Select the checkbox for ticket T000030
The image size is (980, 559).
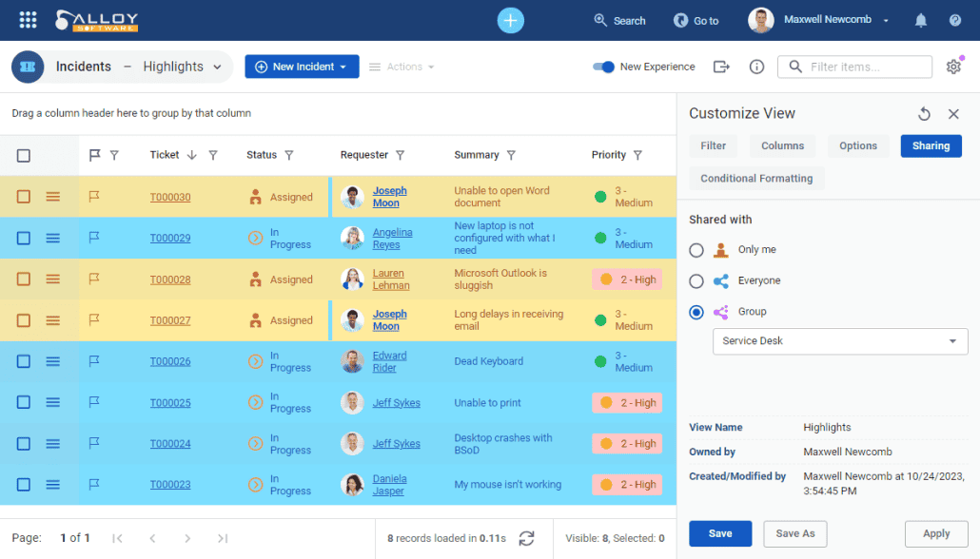pyautogui.click(x=24, y=197)
